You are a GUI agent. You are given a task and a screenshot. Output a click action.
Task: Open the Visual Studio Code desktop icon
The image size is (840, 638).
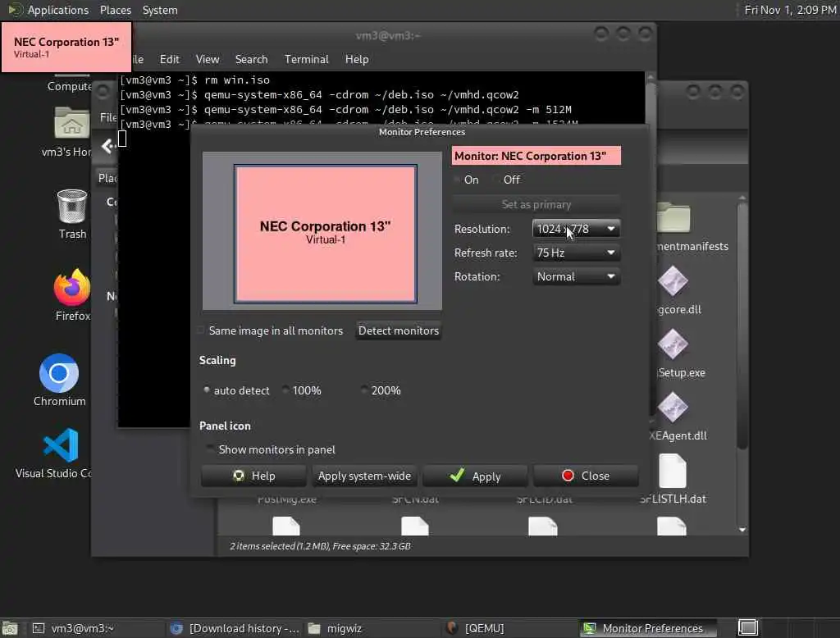click(x=61, y=445)
